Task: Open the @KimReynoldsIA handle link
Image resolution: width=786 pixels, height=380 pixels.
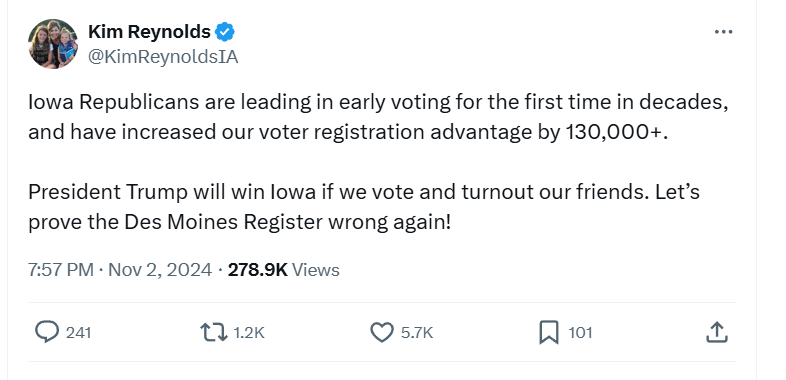Action: point(163,57)
